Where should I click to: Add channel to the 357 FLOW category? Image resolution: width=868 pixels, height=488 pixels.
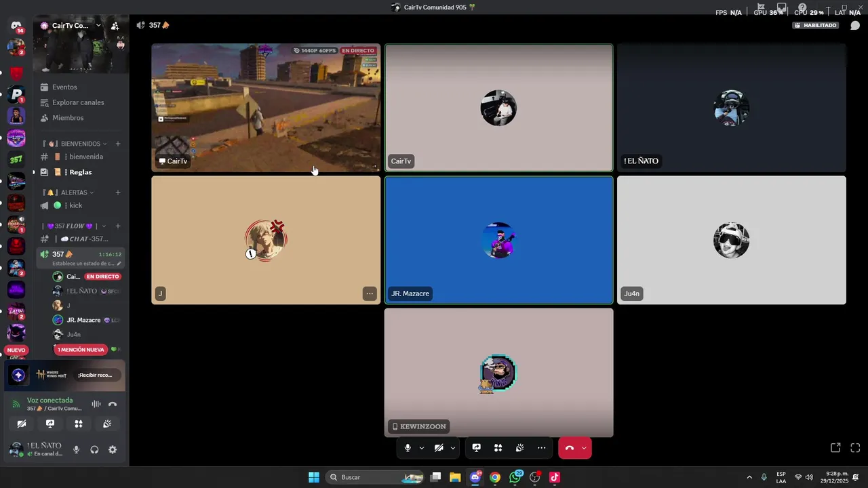(117, 226)
